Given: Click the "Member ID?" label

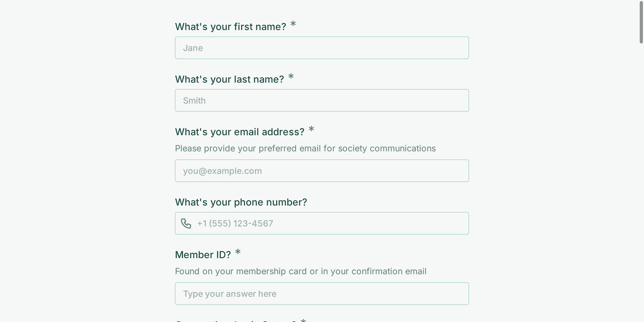Looking at the screenshot, I should pos(203,255).
